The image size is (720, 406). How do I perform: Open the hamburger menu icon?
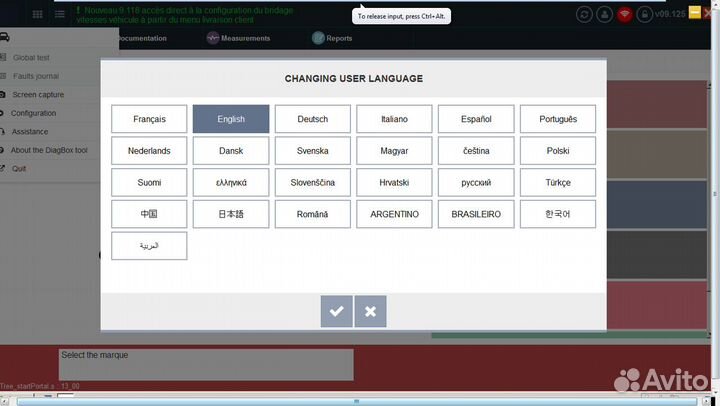point(60,14)
